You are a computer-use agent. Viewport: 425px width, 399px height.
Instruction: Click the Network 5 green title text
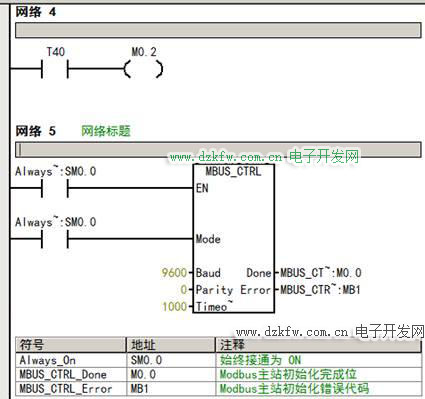pos(106,131)
